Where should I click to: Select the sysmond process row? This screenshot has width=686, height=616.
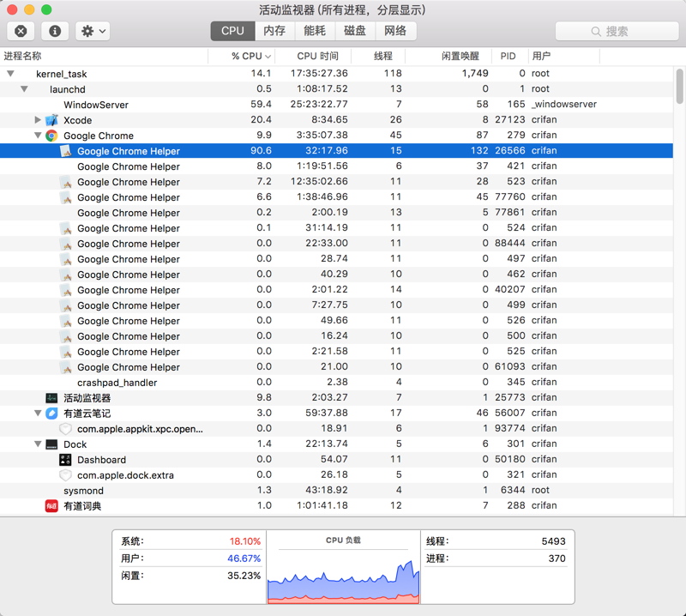point(336,491)
